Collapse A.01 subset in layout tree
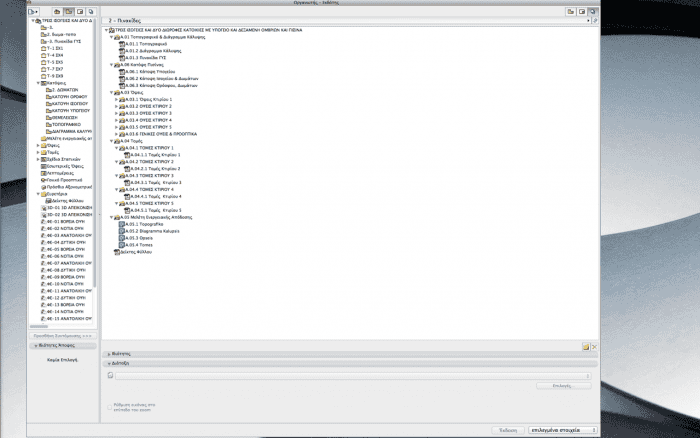 coord(112,37)
